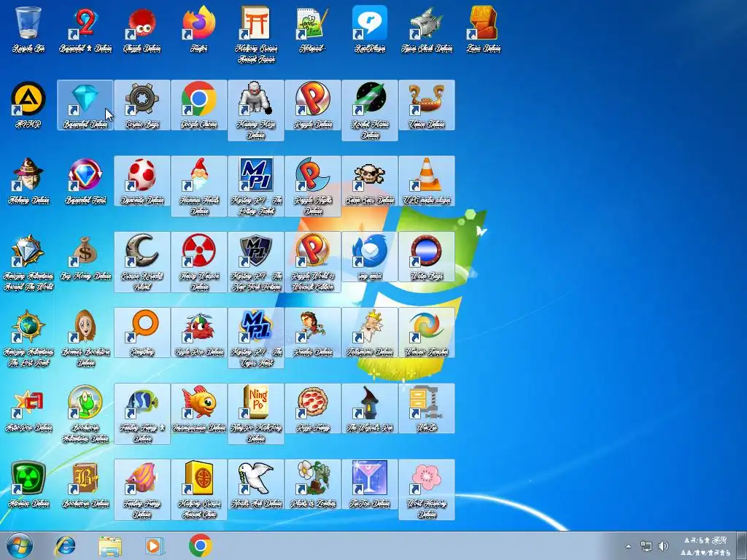
Task: Launch Bejeweled 2 Deluxe shortcut
Action: (85, 29)
